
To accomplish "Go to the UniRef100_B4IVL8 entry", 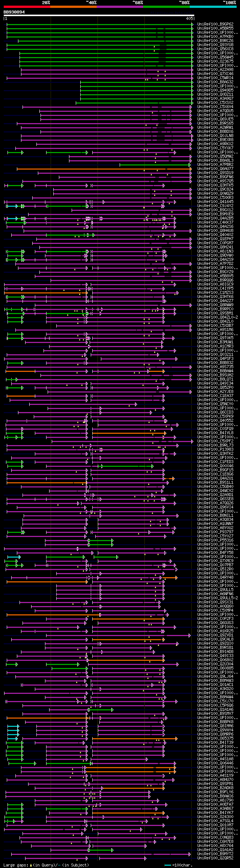I will pyautogui.click(x=215, y=433).
